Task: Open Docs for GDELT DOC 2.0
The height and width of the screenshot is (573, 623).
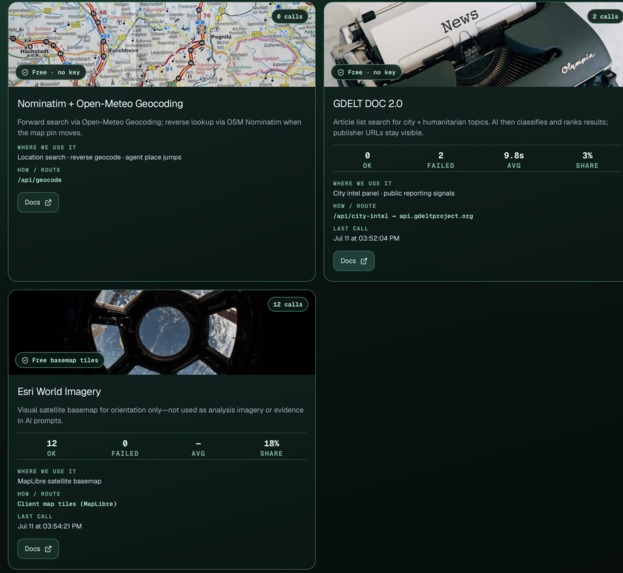Action: pos(354,261)
